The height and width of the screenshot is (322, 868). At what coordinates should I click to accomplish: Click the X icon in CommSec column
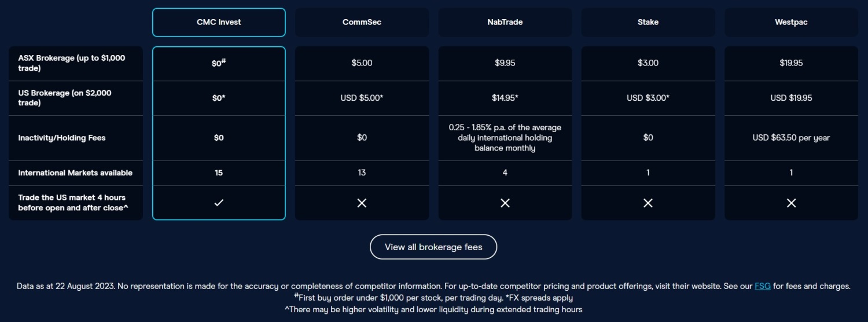click(x=362, y=203)
